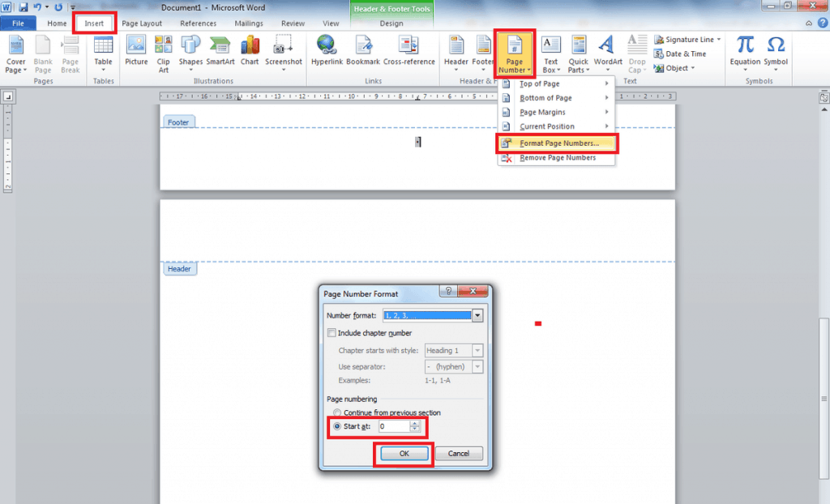Enable Include chapter number checkbox

(x=332, y=333)
